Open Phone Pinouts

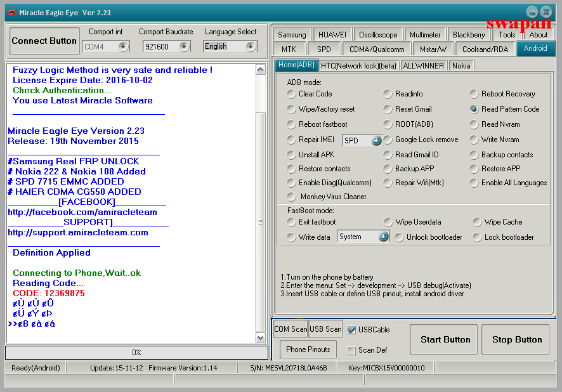point(308,350)
